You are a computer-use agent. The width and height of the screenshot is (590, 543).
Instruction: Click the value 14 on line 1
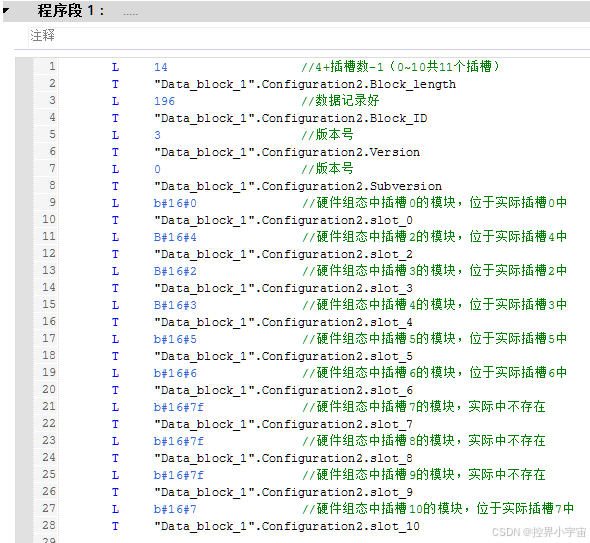[161, 67]
